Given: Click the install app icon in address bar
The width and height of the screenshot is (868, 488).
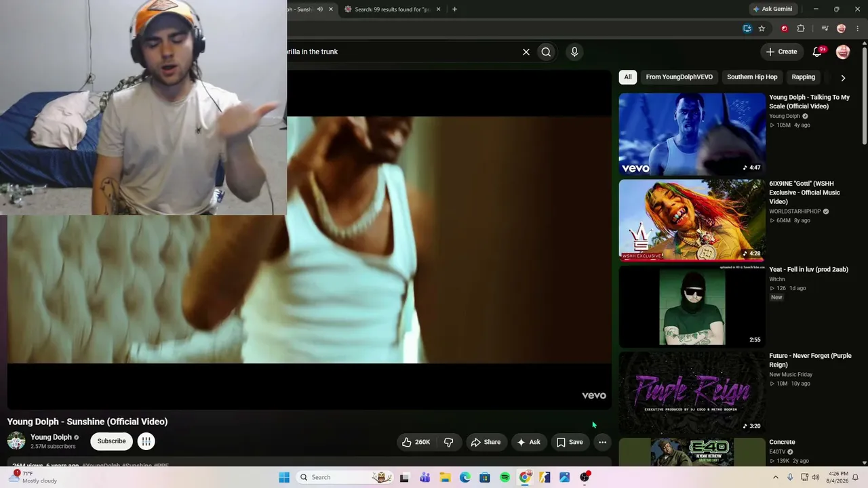Looking at the screenshot, I should [747, 28].
